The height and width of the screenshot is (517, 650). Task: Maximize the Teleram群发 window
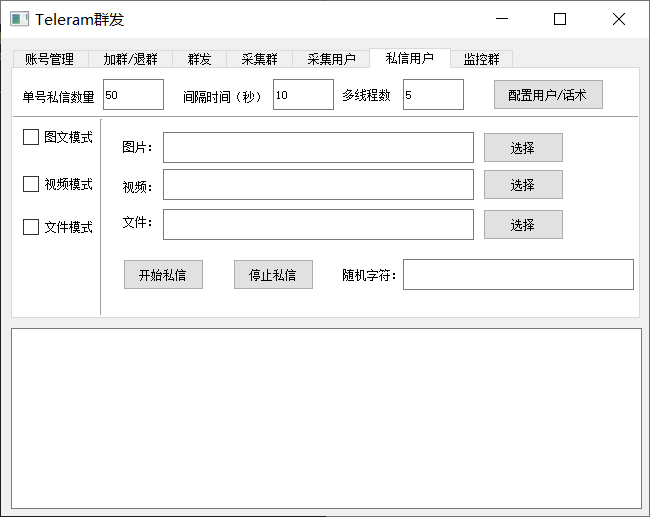(x=560, y=19)
